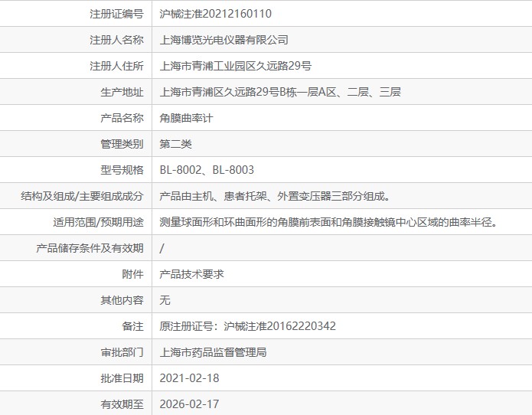The height and width of the screenshot is (415, 532).
Task: Click the label 适用范围/预期用途
Action: [x=98, y=222]
